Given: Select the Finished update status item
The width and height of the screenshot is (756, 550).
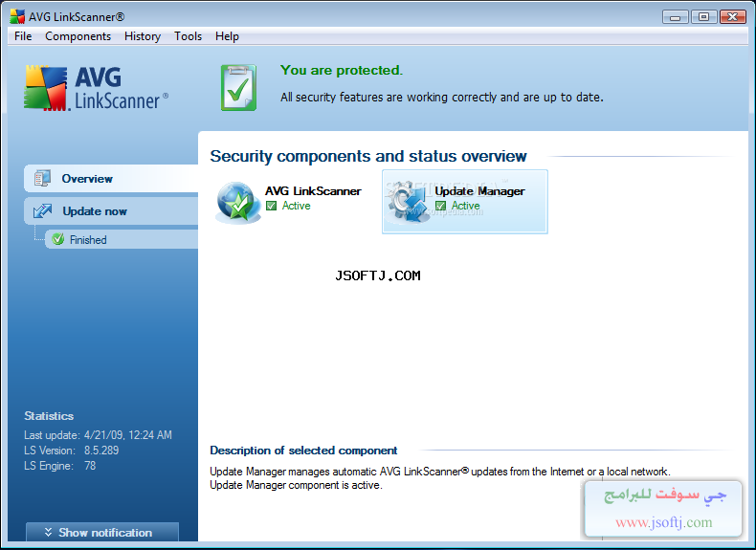Looking at the screenshot, I should [x=122, y=239].
